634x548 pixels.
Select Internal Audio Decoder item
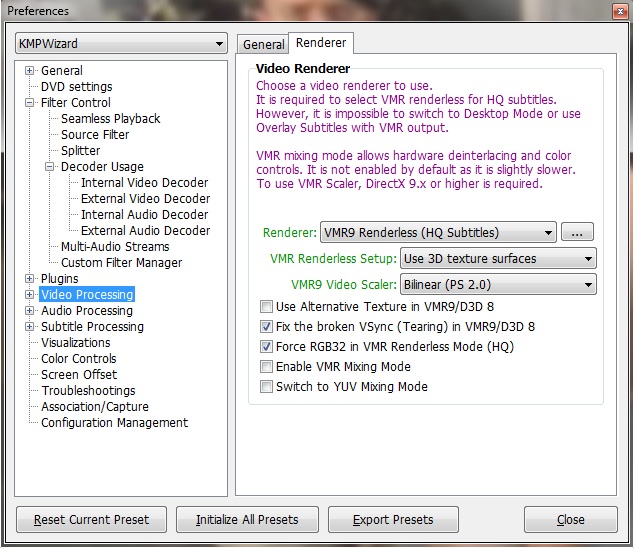pyautogui.click(x=144, y=214)
